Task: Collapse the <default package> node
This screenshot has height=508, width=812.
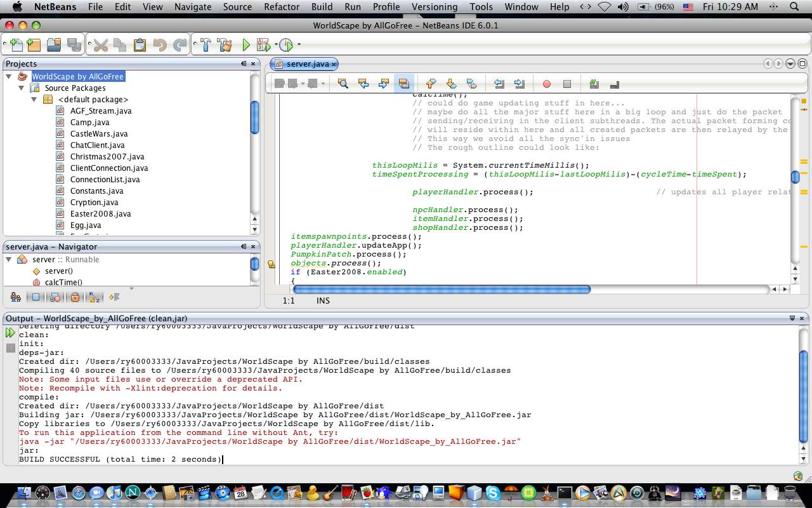Action: pyautogui.click(x=34, y=99)
